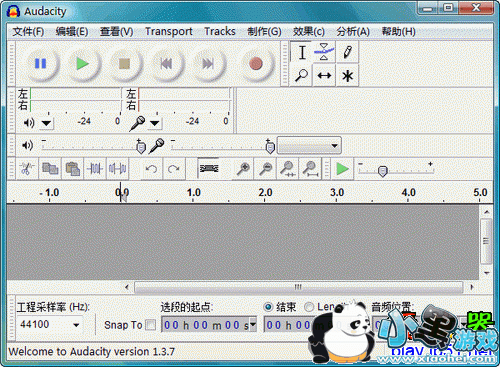
Task: Click the input volume slider handle
Action: pyautogui.click(x=270, y=147)
